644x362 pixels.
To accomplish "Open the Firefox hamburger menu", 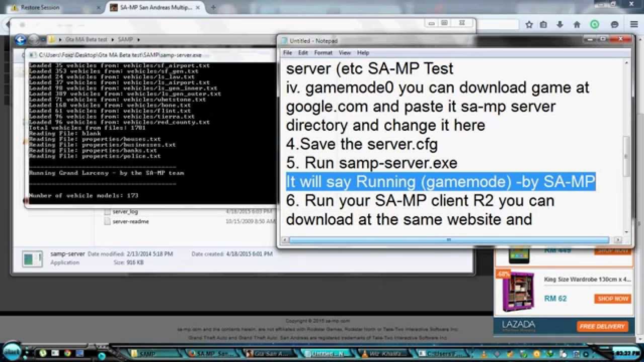I will 634,24.
